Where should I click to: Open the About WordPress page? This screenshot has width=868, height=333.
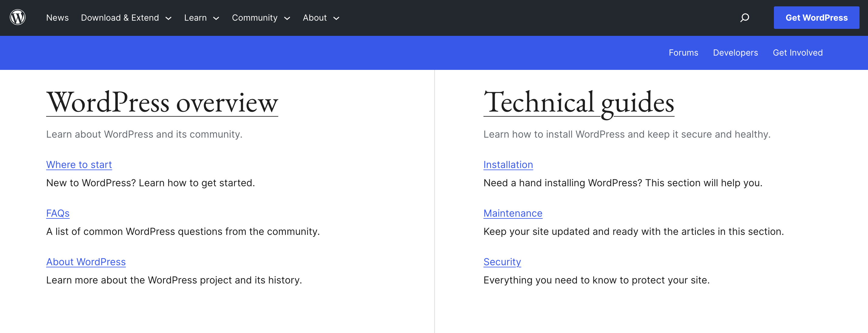pos(86,262)
